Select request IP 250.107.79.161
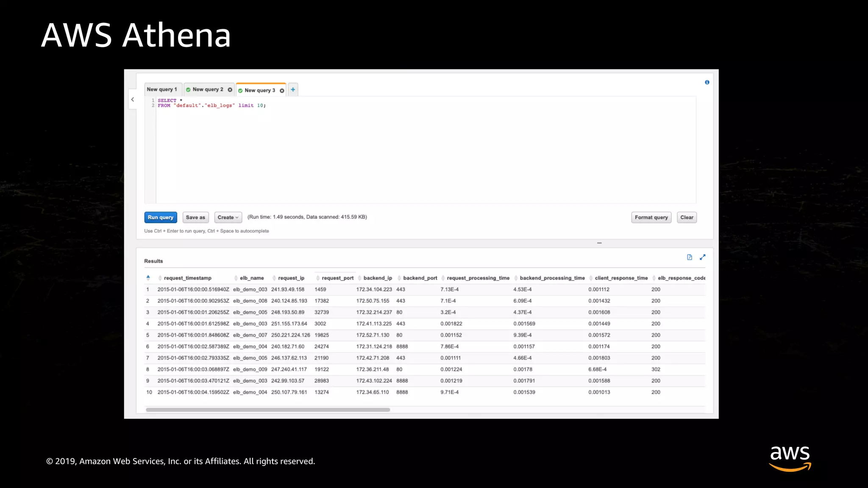This screenshot has width=868, height=488. [289, 392]
